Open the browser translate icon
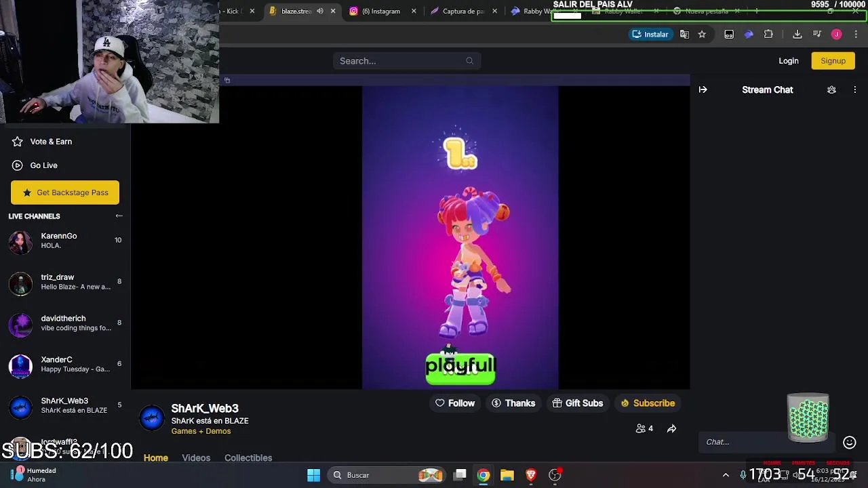Image resolution: width=868 pixels, height=488 pixels. point(684,34)
